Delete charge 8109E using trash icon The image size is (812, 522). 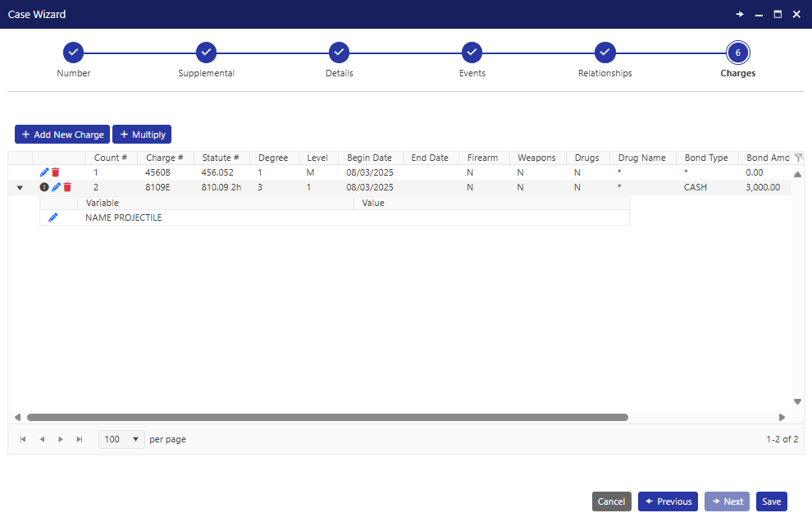point(67,187)
